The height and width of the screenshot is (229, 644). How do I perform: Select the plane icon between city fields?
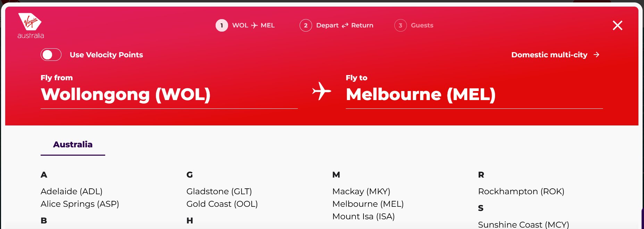pos(321,91)
